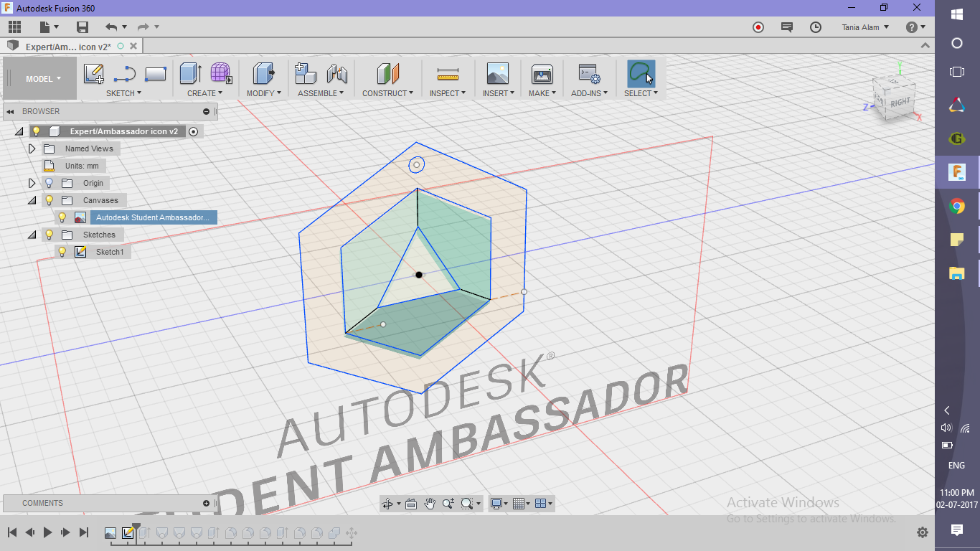Open Google Chrome from the taskbar
Image resolution: width=980 pixels, height=551 pixels.
point(956,205)
